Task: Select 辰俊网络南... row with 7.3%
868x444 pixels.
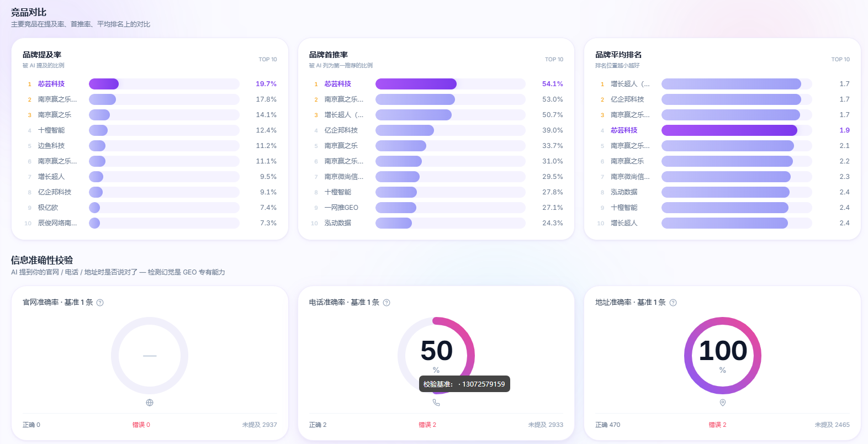Action: pyautogui.click(x=150, y=223)
